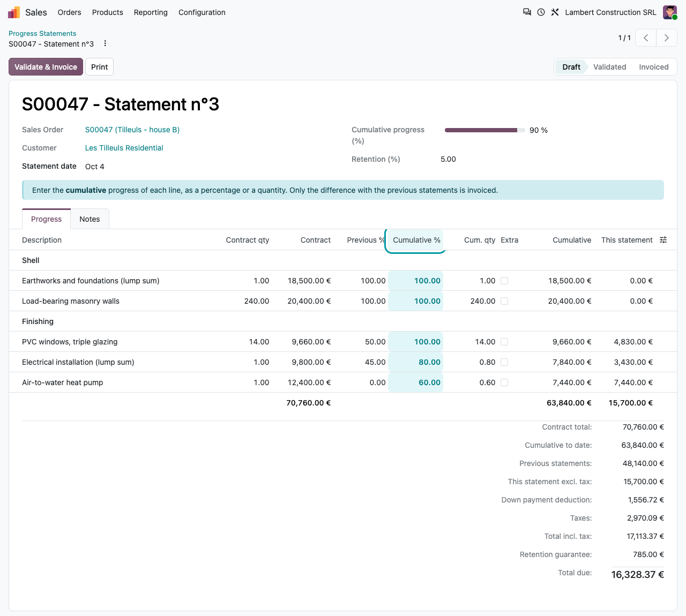Toggle Extra for Earthworks and foundations
The width and height of the screenshot is (686, 616).
click(504, 281)
